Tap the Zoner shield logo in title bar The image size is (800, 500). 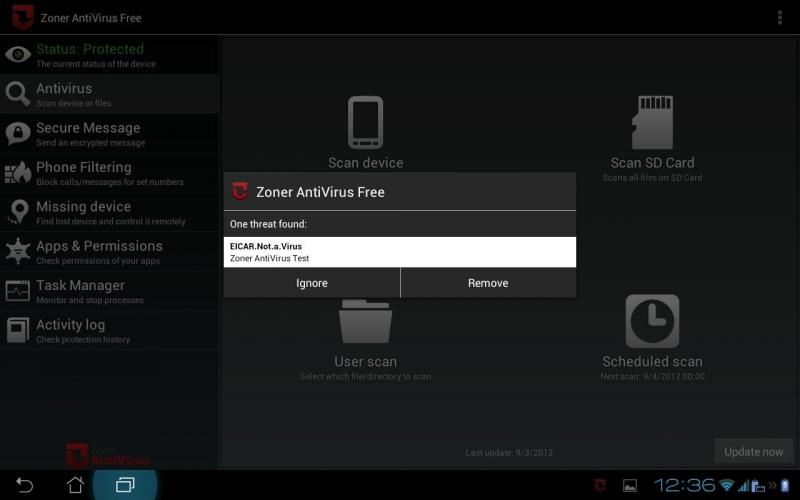[22, 17]
